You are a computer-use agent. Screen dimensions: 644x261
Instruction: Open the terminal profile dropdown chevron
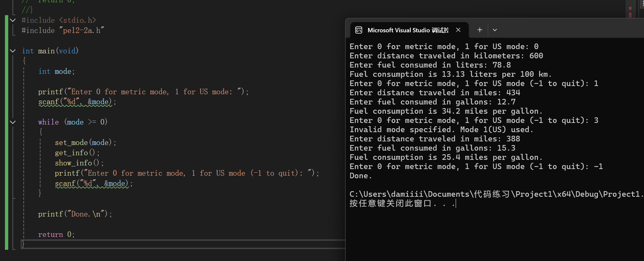click(x=495, y=30)
